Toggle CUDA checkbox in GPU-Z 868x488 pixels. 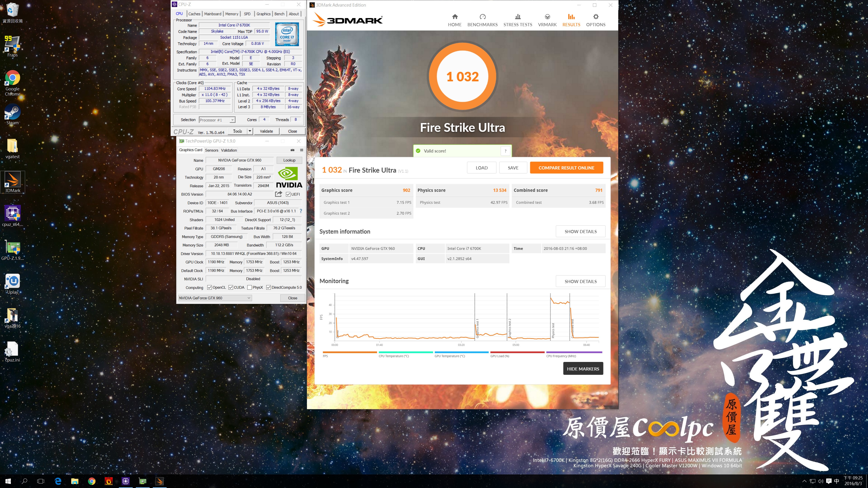click(231, 287)
